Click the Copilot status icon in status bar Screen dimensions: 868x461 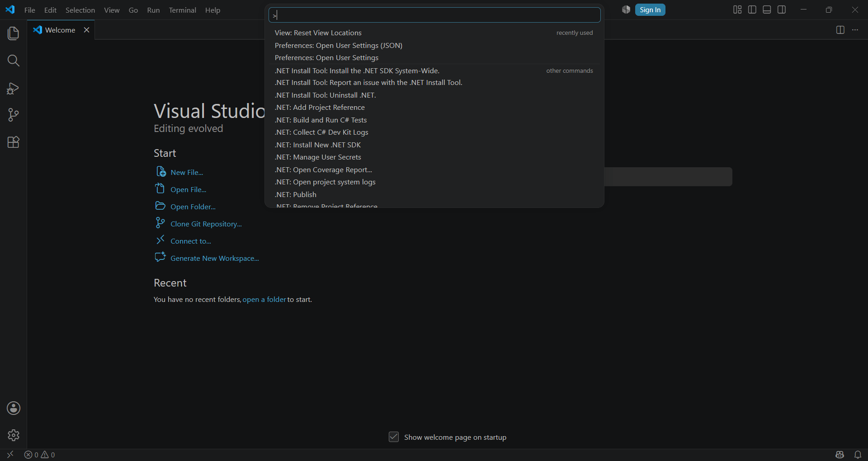(840, 455)
